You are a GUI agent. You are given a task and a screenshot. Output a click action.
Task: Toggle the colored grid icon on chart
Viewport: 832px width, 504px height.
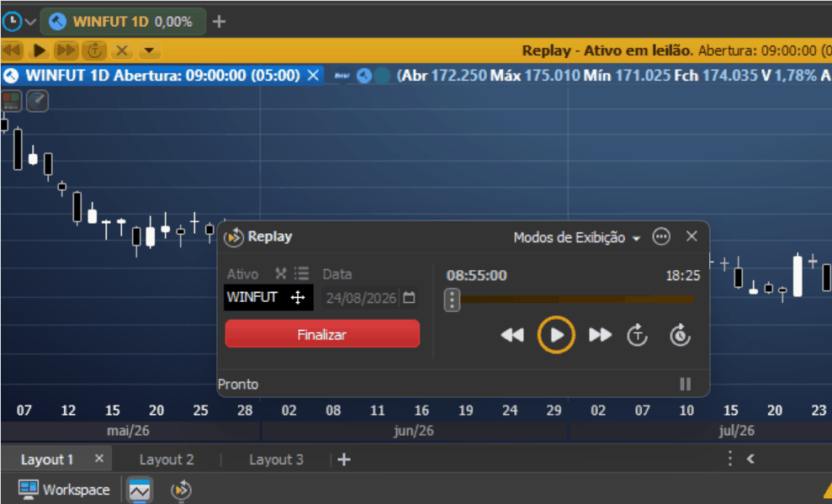click(11, 101)
